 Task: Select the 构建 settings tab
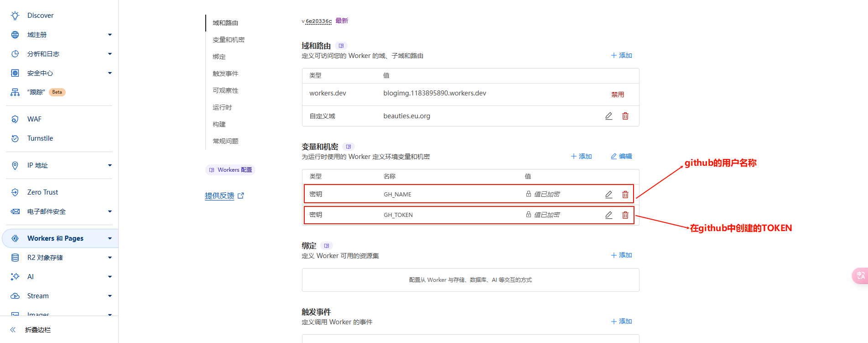[x=219, y=124]
